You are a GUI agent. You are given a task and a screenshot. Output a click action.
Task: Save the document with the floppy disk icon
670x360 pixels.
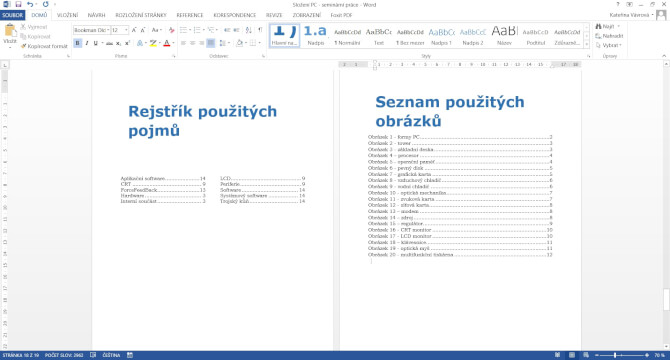point(18,4)
